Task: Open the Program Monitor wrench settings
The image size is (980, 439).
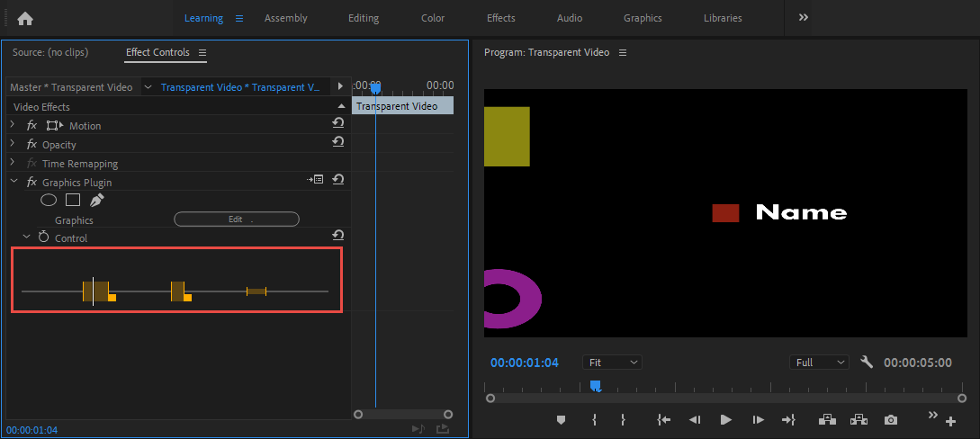Action: point(867,362)
